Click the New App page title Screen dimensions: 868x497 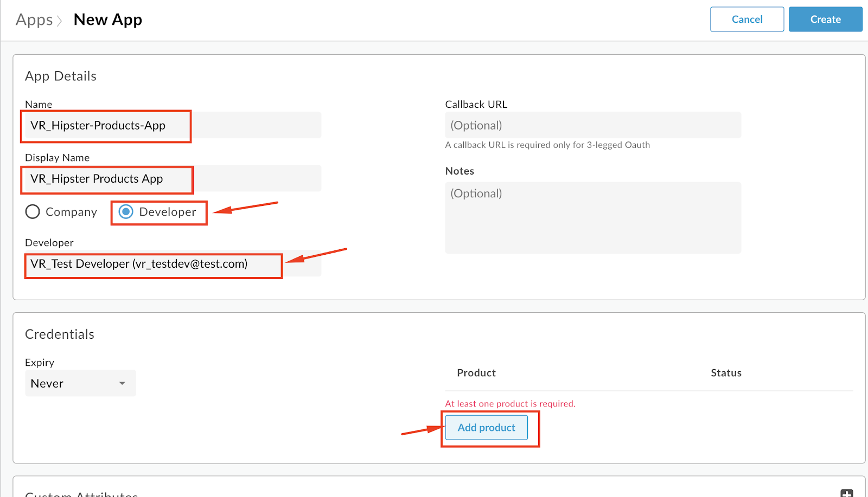108,20
